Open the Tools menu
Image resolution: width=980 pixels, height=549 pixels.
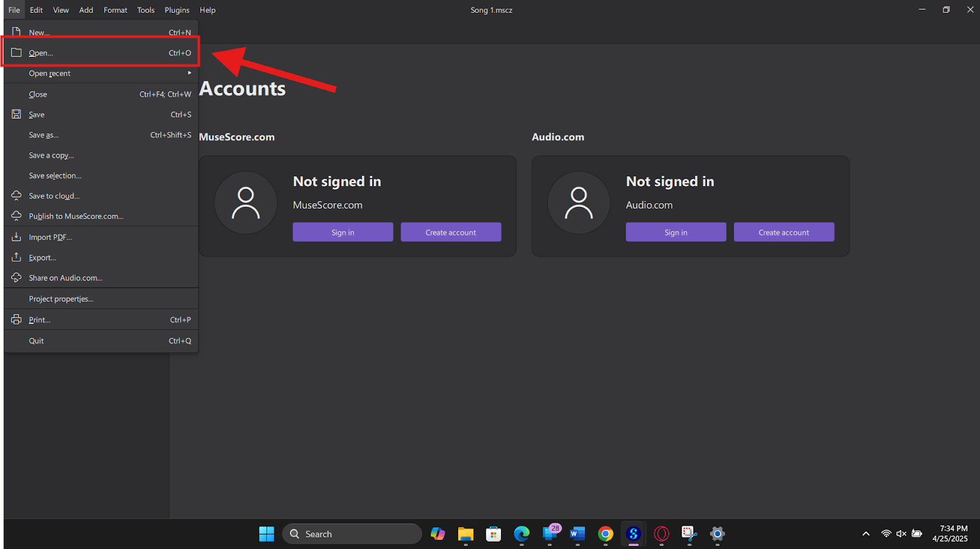[x=146, y=10]
